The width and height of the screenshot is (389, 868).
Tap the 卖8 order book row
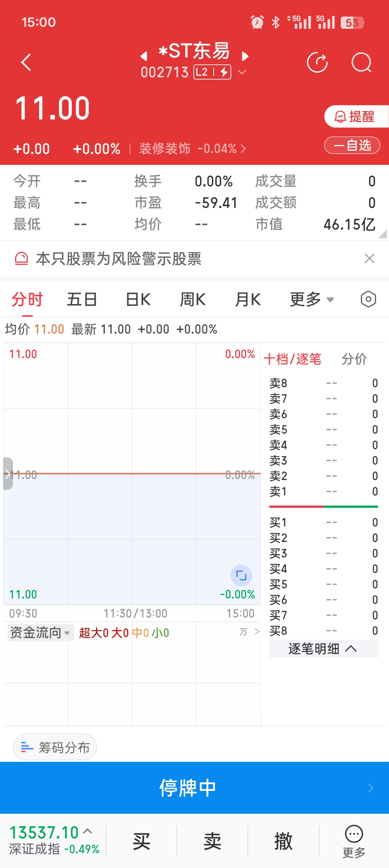point(323,383)
